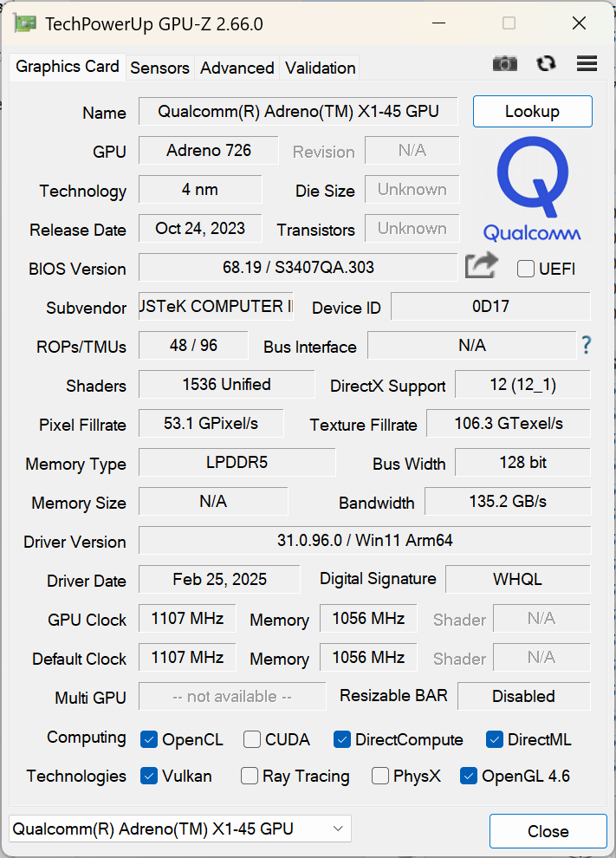Click the Release Date field Oct 24, 2023

[200, 228]
